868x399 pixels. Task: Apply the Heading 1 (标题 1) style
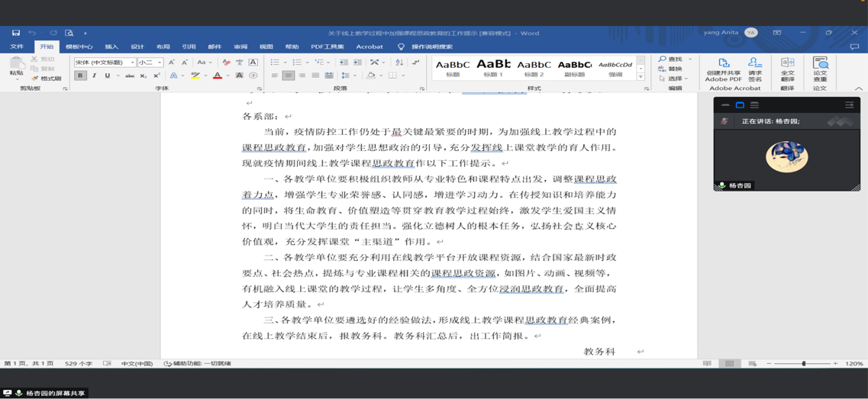pyautogui.click(x=493, y=68)
